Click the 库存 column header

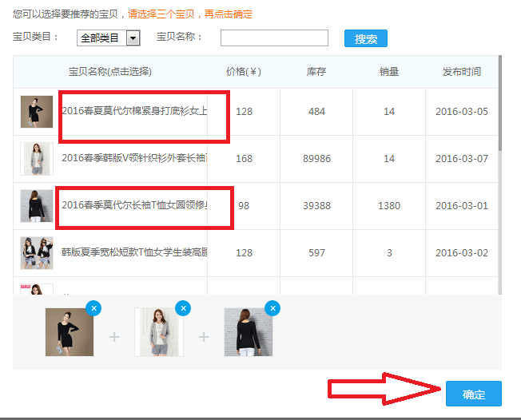(316, 72)
